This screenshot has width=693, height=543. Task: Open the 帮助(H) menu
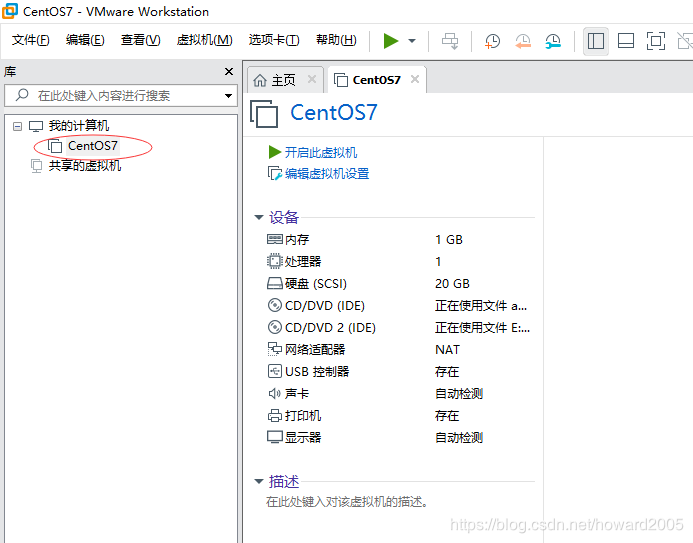[336, 40]
